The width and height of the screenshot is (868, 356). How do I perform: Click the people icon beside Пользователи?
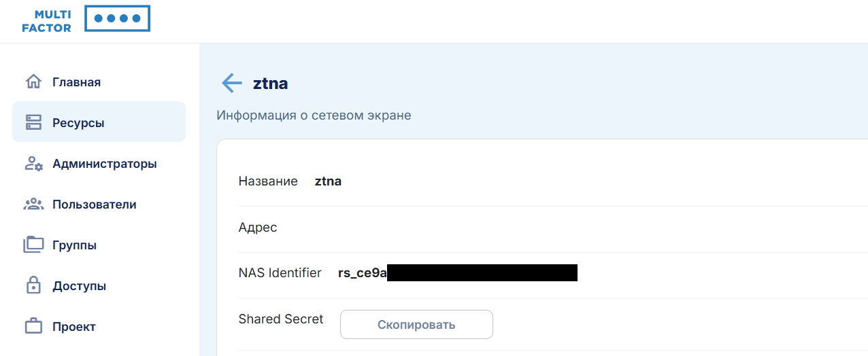(x=33, y=204)
